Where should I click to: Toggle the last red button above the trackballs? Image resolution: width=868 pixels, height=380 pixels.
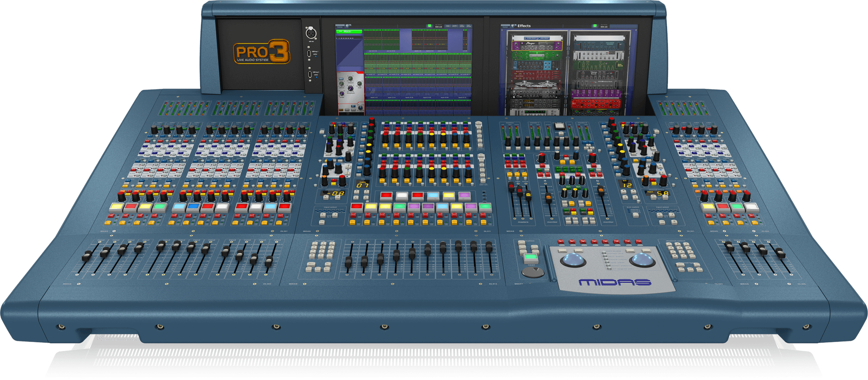639,241
